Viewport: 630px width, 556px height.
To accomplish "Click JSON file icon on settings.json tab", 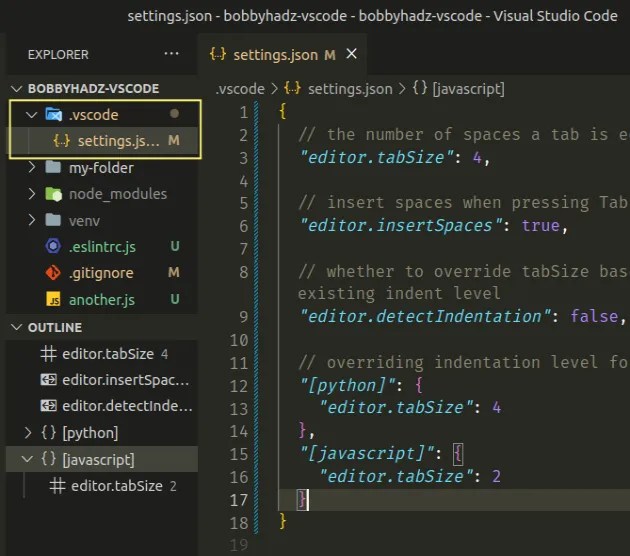I will [x=218, y=54].
